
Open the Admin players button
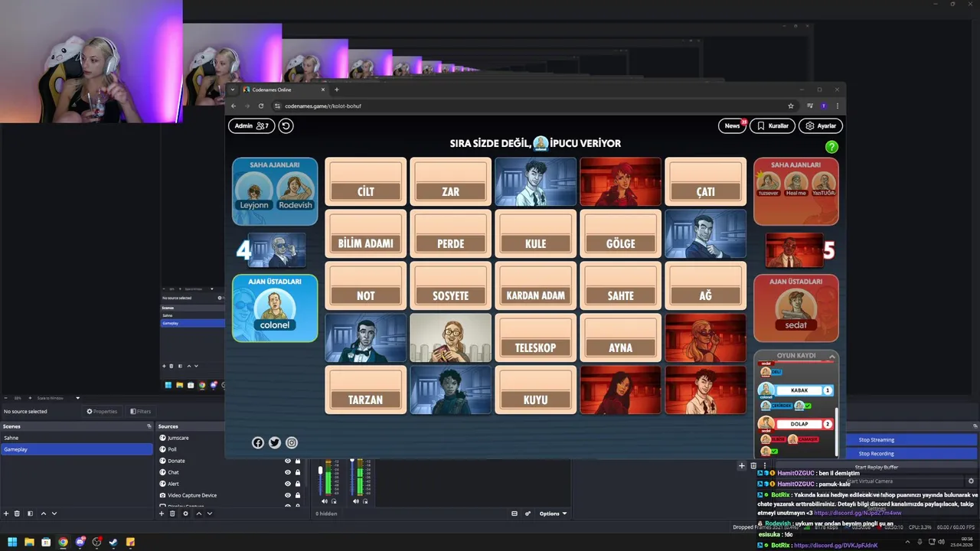pos(251,126)
